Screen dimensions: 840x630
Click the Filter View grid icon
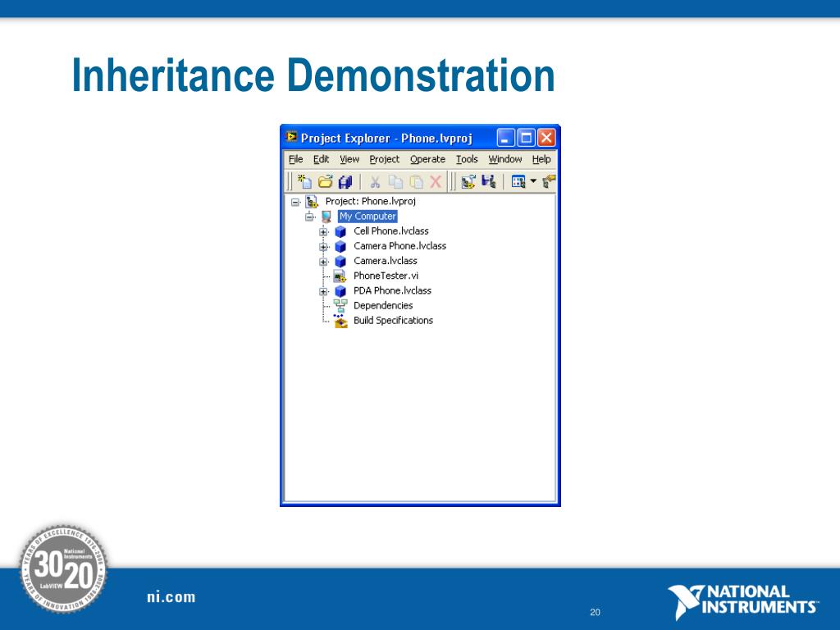[x=518, y=181]
